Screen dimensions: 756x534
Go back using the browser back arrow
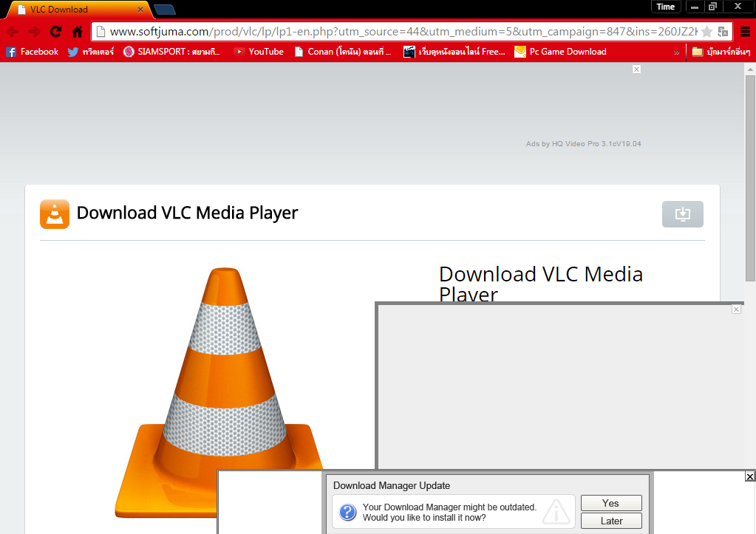[x=13, y=32]
